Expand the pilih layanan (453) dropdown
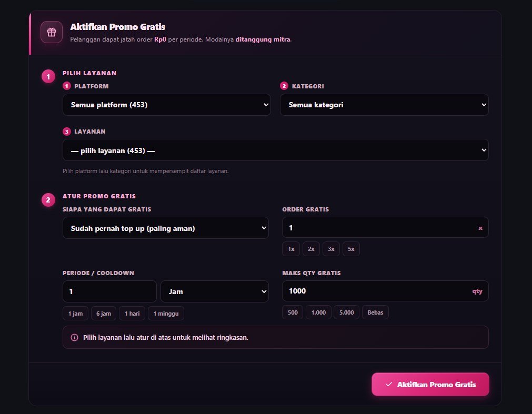This screenshot has height=414, width=532. [x=276, y=150]
